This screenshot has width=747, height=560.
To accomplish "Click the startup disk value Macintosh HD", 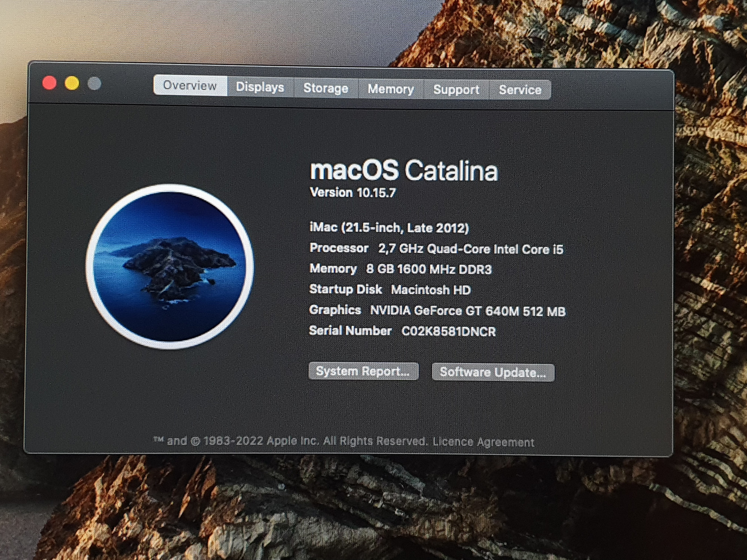I will [431, 290].
